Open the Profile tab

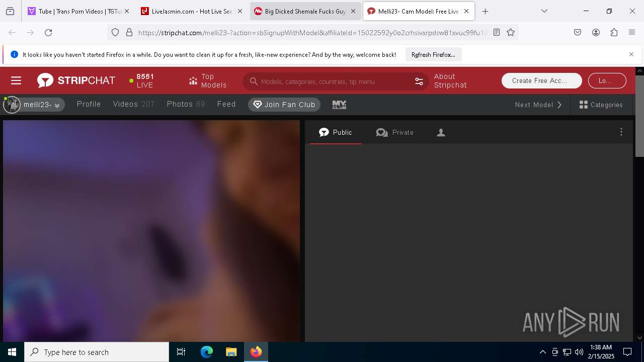click(x=89, y=104)
